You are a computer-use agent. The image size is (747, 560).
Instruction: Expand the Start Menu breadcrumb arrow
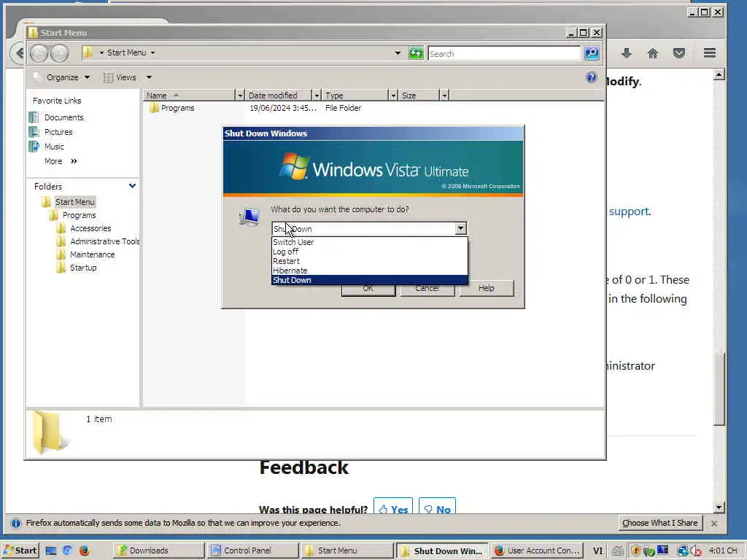tap(153, 52)
